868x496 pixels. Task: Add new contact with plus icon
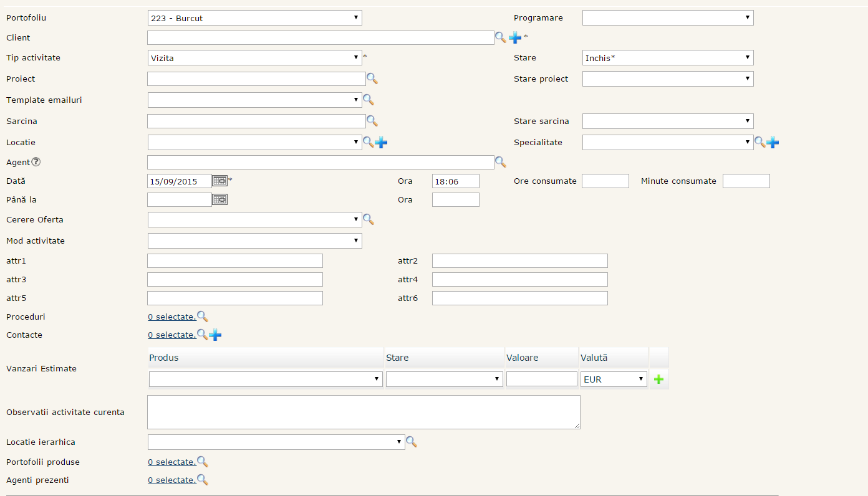click(x=215, y=335)
